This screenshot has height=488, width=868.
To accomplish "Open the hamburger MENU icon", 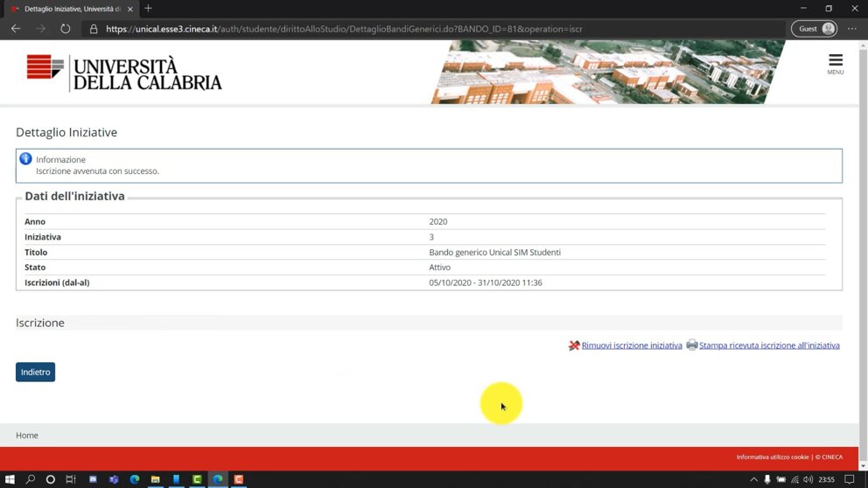I will pos(836,64).
